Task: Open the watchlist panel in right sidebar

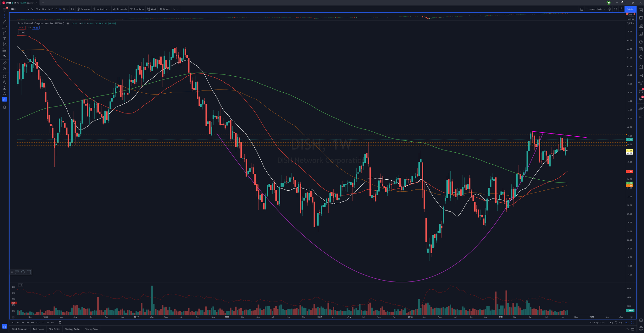Action: click(641, 10)
